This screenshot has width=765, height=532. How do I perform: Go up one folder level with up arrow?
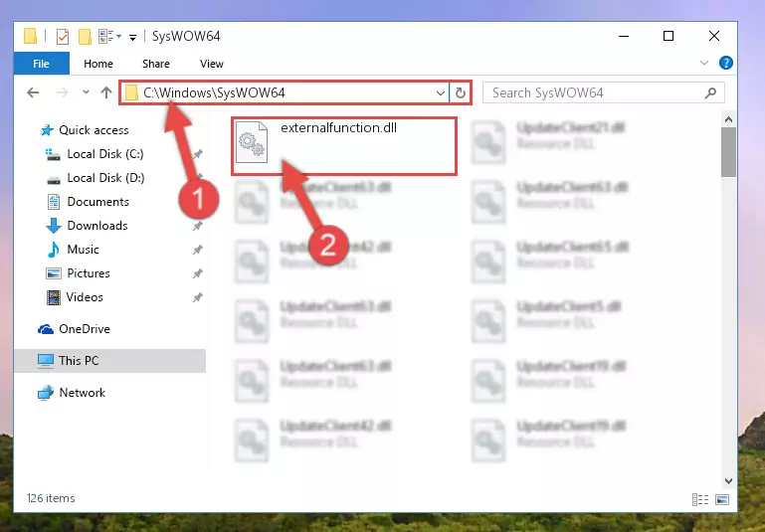click(106, 92)
